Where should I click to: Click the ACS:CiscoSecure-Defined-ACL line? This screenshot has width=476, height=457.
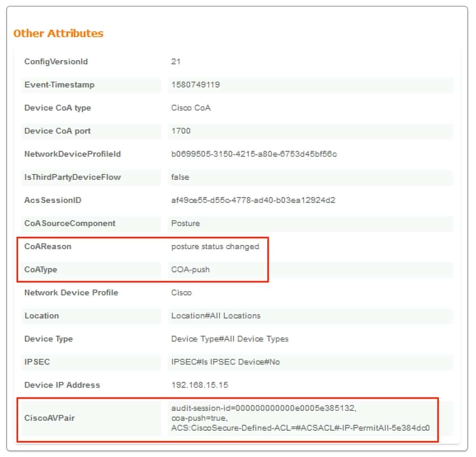pyautogui.click(x=301, y=428)
